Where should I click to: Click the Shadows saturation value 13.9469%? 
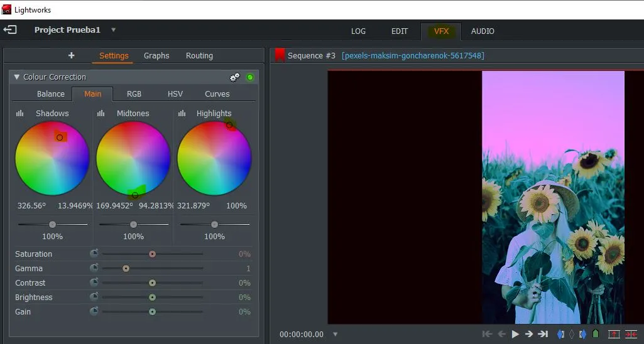(75, 206)
